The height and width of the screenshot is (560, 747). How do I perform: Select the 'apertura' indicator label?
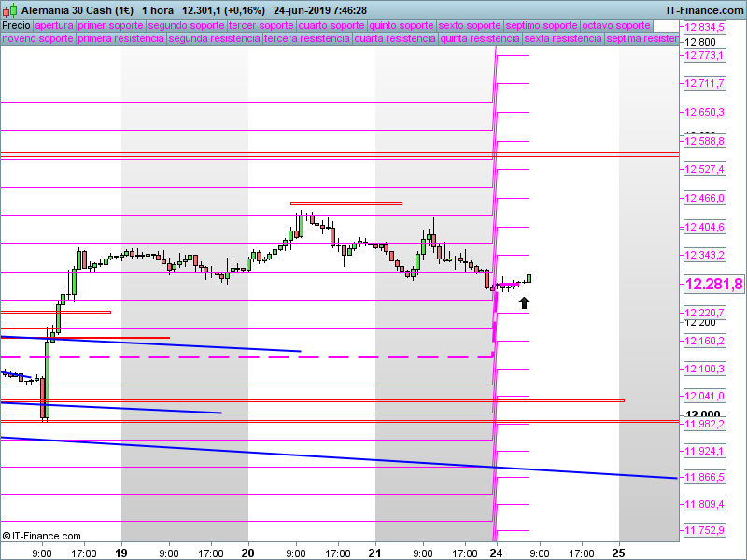pos(54,25)
